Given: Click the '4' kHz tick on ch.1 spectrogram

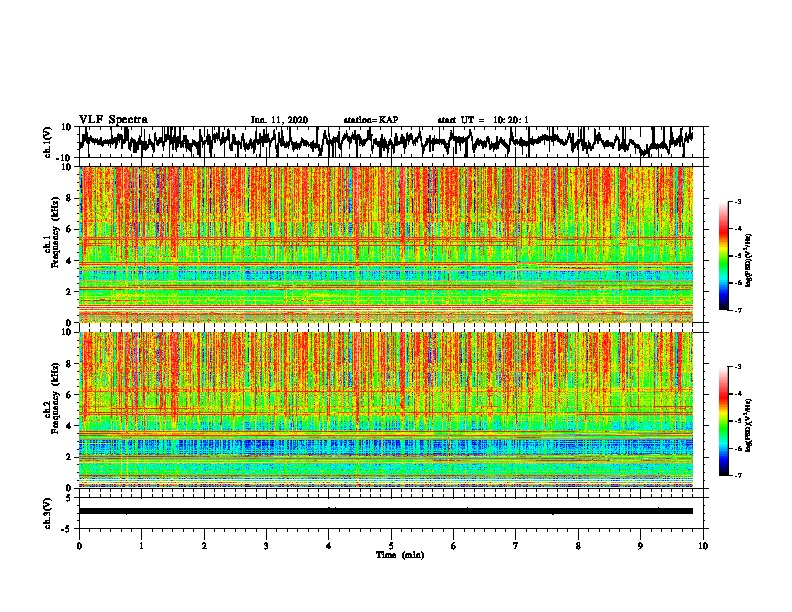Looking at the screenshot, I should 70,261.
